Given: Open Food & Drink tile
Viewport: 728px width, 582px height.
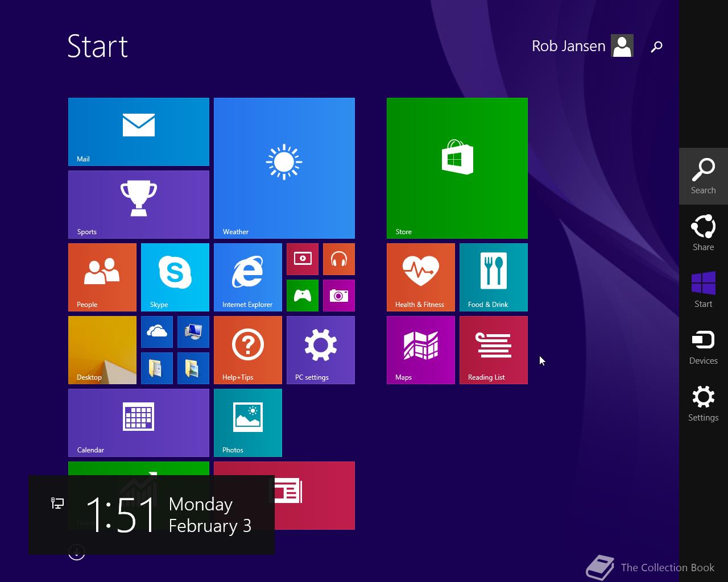Looking at the screenshot, I should (x=494, y=277).
